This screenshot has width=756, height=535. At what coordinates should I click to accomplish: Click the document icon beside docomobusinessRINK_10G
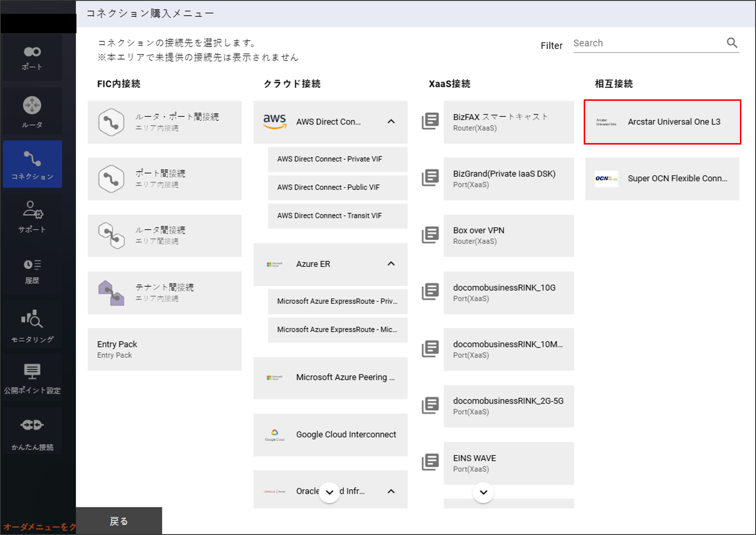pos(430,292)
